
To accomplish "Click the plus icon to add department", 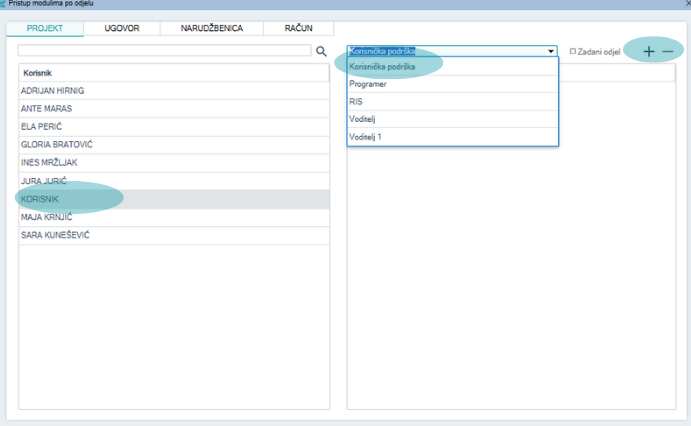I will pos(648,51).
